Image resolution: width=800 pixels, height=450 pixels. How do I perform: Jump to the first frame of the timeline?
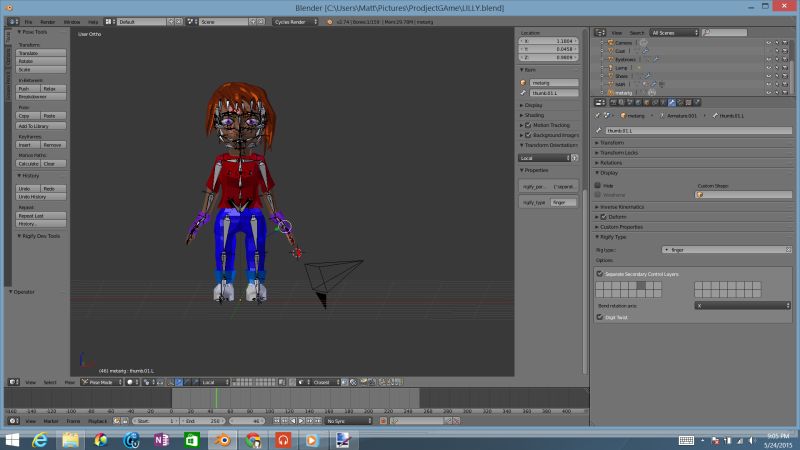click(276, 421)
